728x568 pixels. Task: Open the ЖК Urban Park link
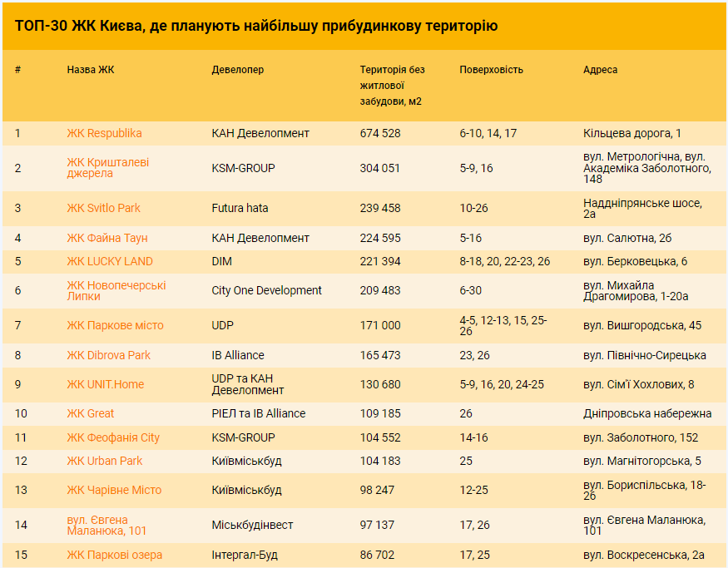(x=104, y=461)
